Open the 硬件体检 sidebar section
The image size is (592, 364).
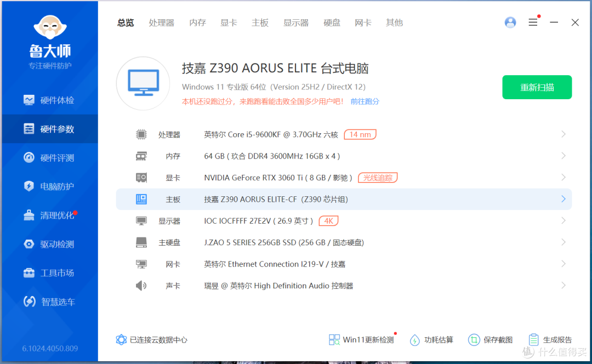pyautogui.click(x=49, y=100)
